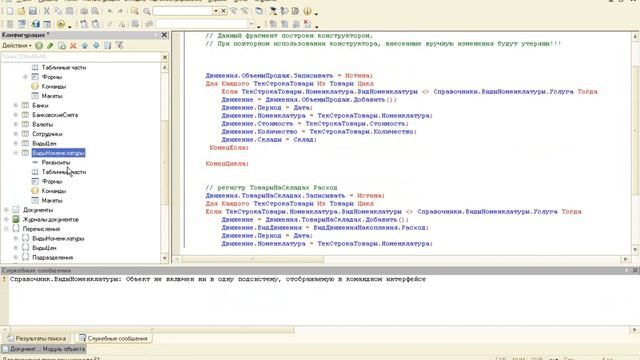
Task: Switch to the Результаты поиска tab
Action: [x=37, y=338]
